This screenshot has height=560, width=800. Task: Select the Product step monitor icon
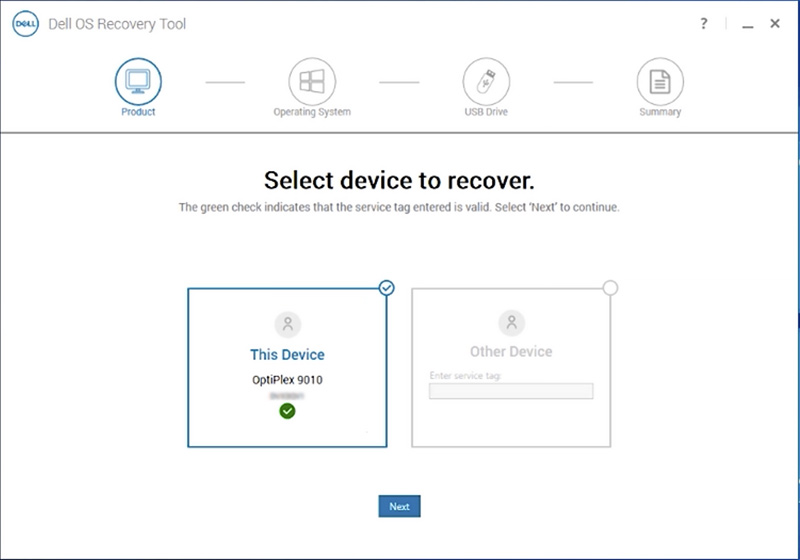click(x=138, y=82)
